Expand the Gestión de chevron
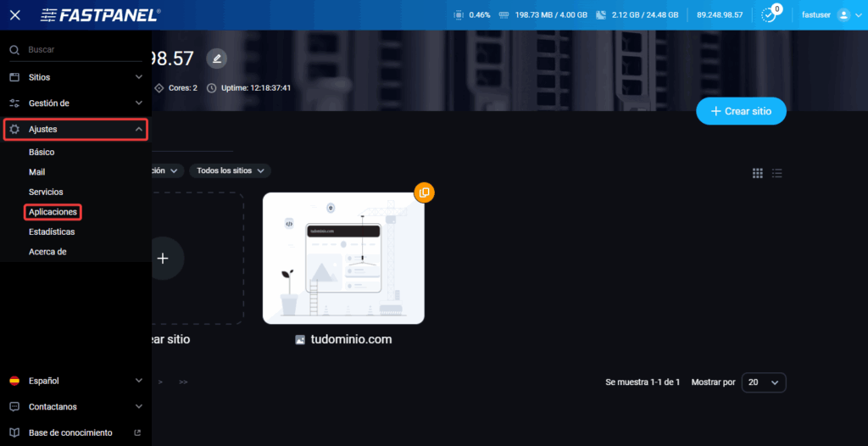Image resolution: width=868 pixels, height=446 pixels. pos(139,103)
